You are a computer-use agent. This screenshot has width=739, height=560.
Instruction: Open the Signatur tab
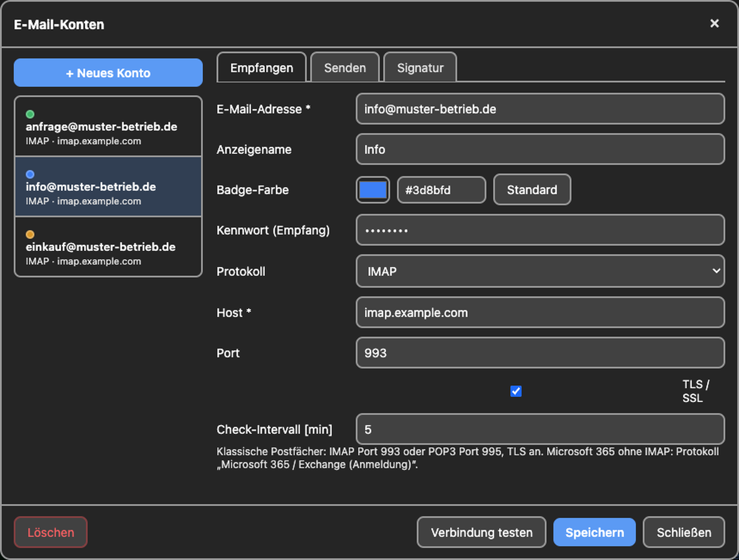420,67
